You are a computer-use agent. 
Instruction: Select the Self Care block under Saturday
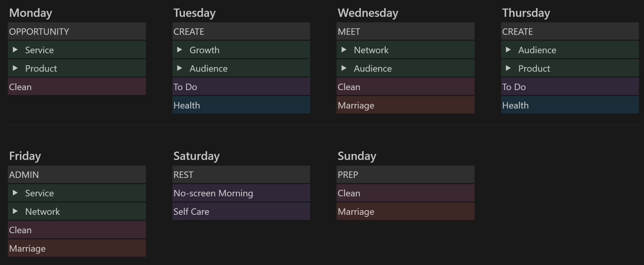pyautogui.click(x=241, y=211)
